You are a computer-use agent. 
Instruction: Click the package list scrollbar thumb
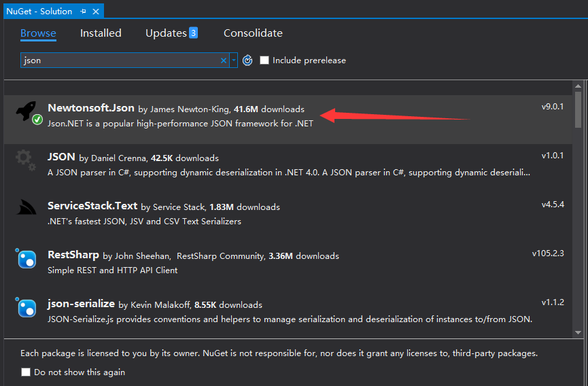pyautogui.click(x=578, y=109)
